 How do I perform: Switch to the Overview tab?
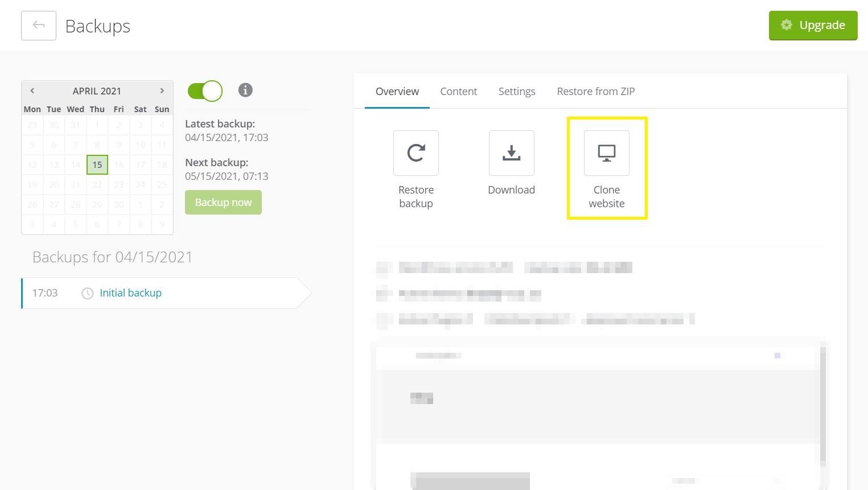point(397,92)
